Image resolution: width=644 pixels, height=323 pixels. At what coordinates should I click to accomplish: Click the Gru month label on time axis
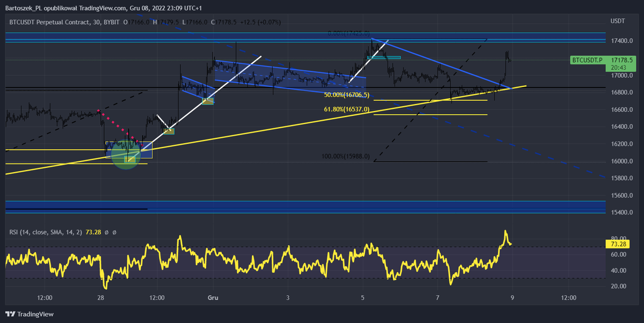click(213, 297)
